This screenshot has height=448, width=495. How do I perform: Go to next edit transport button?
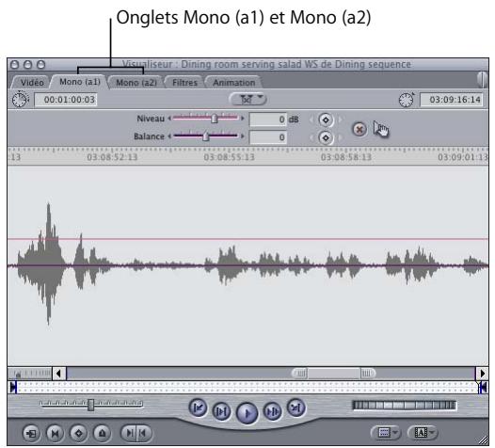click(x=296, y=408)
